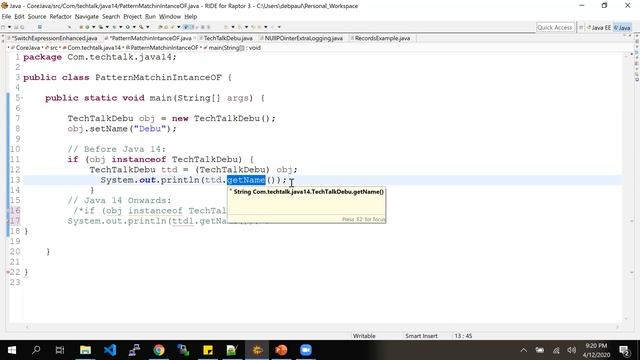640x360 pixels.
Task: Open PowerPoint from the taskbar
Action: [x=281, y=350]
